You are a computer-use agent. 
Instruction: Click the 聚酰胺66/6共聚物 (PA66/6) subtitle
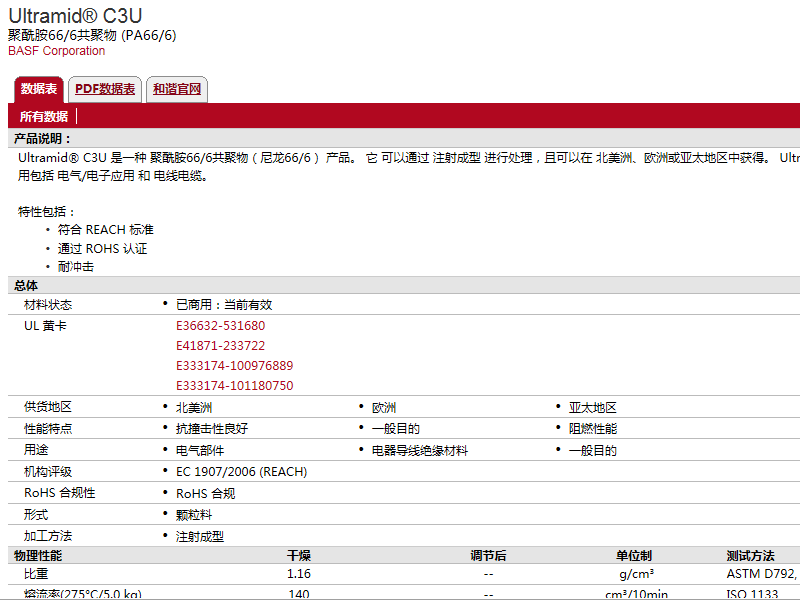[92, 35]
